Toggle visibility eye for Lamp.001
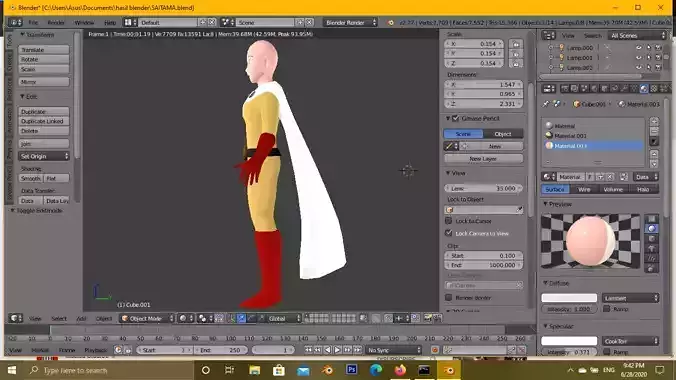The height and width of the screenshot is (380, 676). pos(638,58)
